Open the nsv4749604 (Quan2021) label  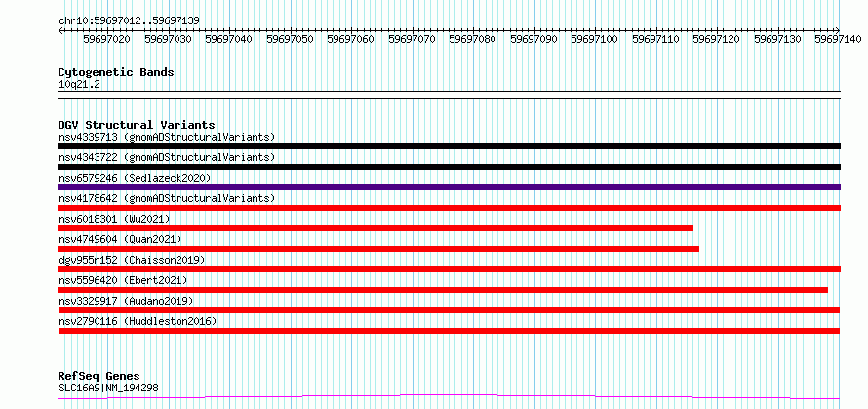click(120, 239)
